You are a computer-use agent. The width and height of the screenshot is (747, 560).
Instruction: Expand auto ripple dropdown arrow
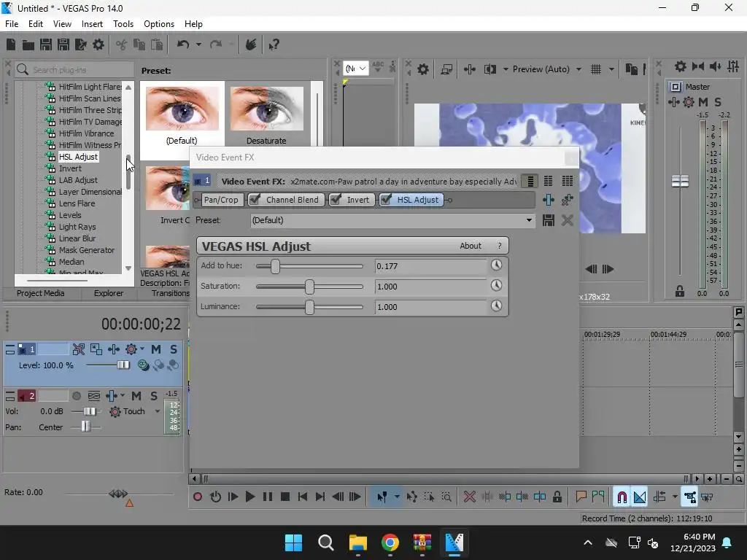pos(675,497)
